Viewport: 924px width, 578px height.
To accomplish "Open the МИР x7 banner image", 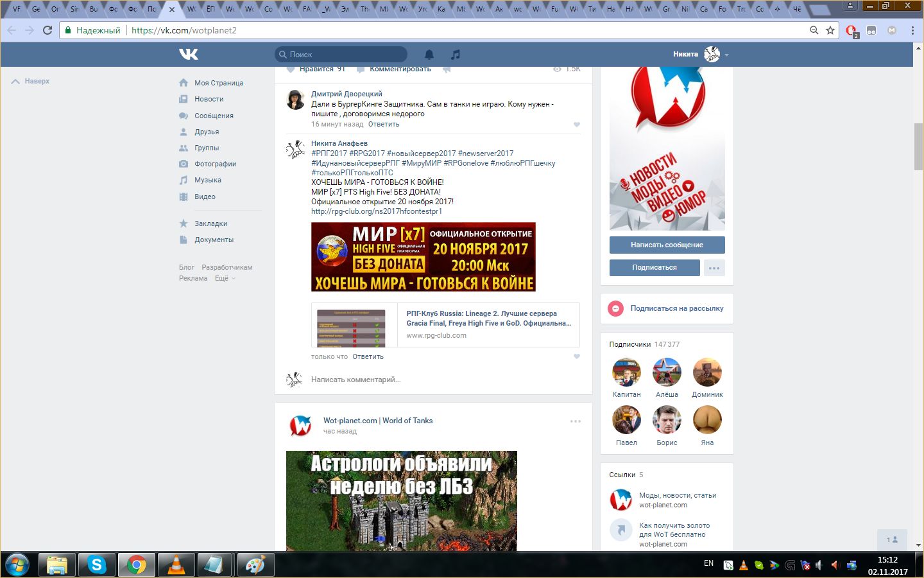I will (x=424, y=257).
